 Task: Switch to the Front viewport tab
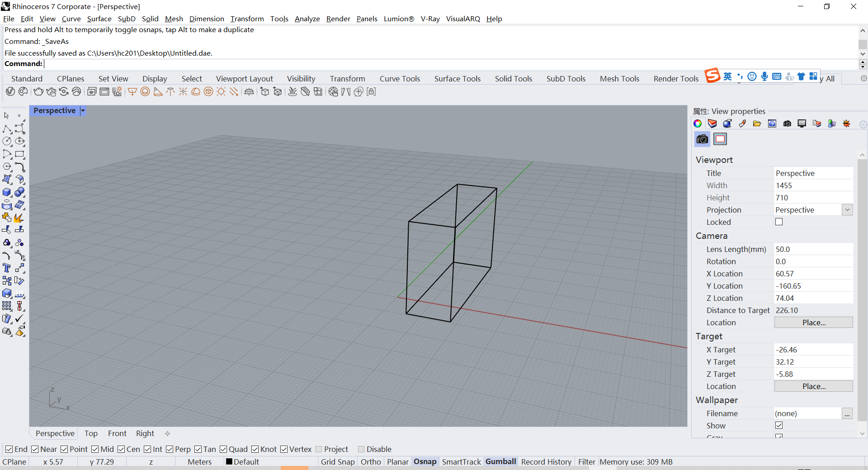pos(117,433)
